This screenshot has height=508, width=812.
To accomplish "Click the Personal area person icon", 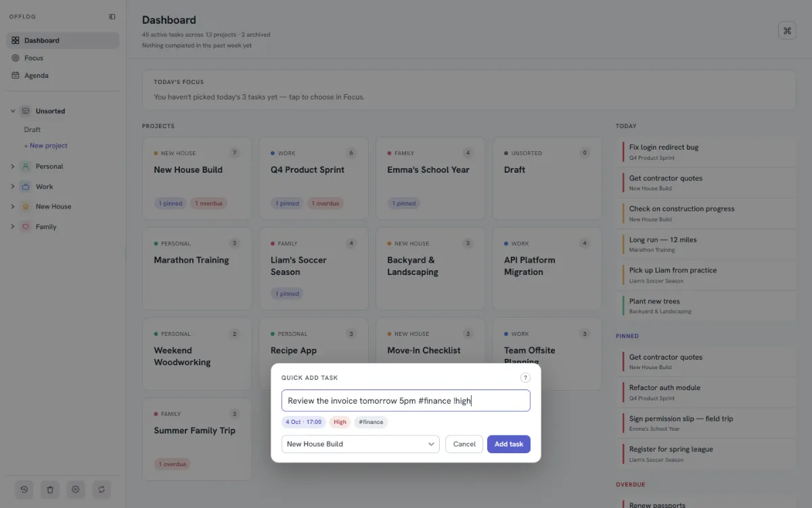I will 25,167.
